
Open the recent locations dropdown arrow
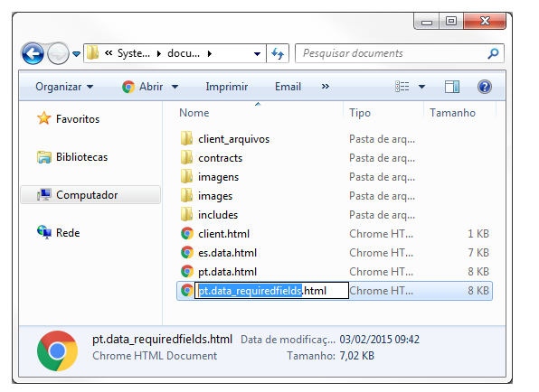76,54
